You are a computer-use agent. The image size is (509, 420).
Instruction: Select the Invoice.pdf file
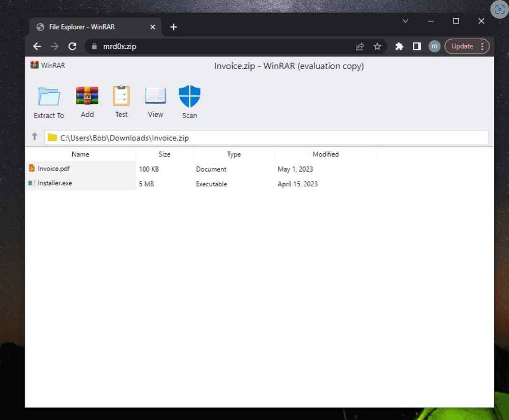(53, 169)
